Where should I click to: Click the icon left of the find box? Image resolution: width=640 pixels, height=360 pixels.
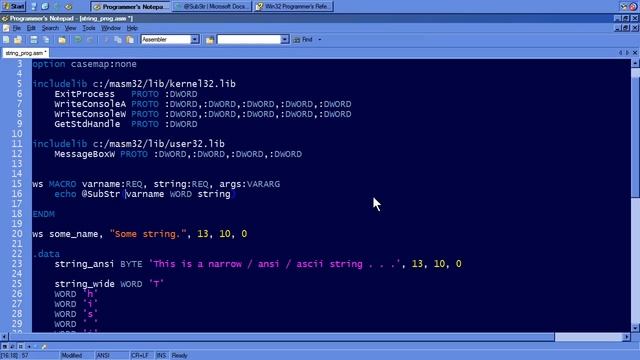(x=210, y=40)
